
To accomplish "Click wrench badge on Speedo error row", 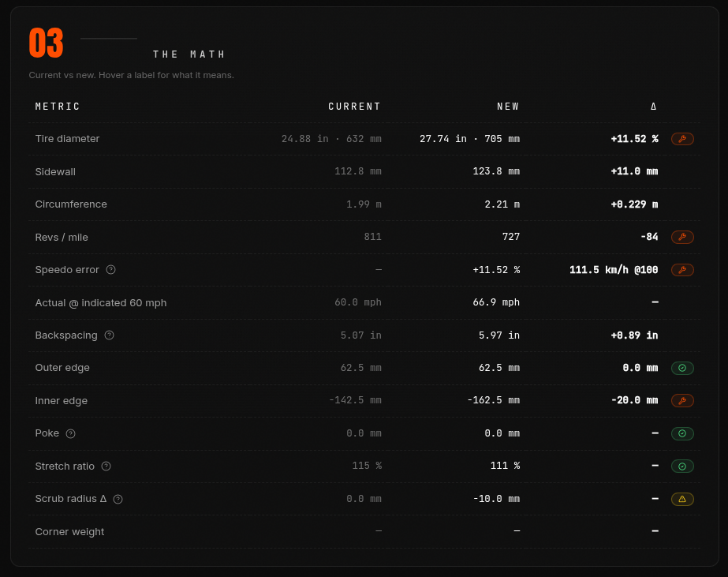I will [682, 270].
